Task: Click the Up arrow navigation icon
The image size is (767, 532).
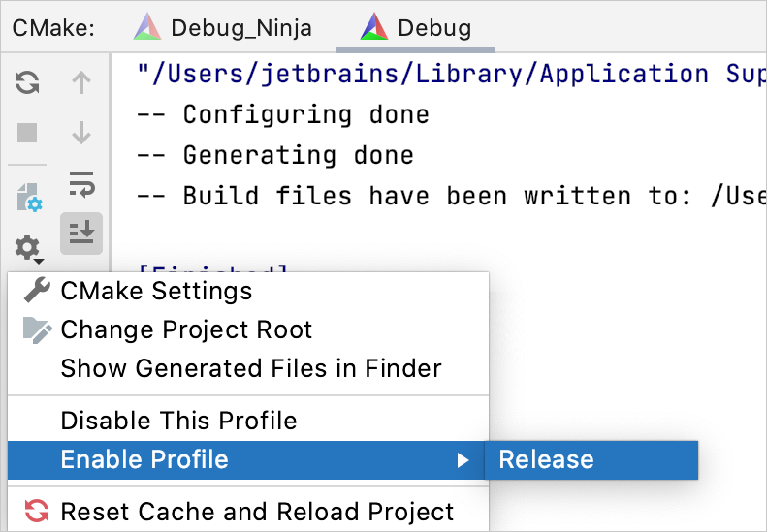Action: pos(81,83)
